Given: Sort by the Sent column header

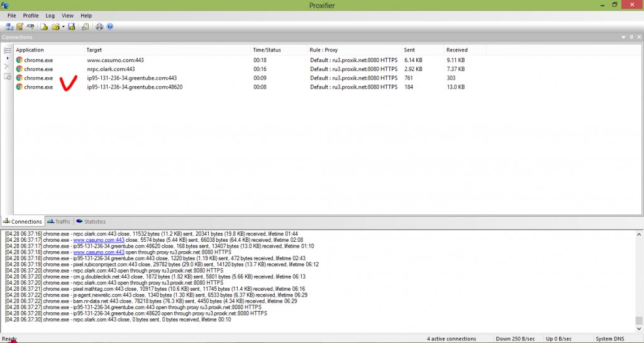Looking at the screenshot, I should pyautogui.click(x=423, y=50).
